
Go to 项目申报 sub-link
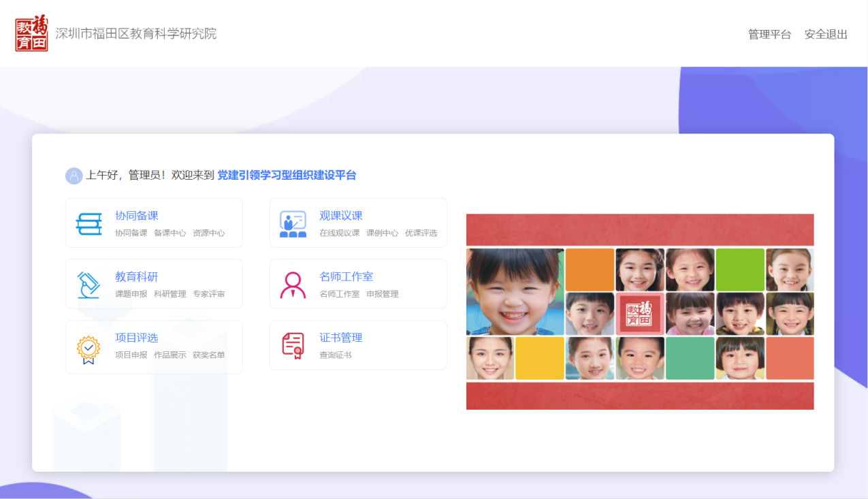[131, 355]
